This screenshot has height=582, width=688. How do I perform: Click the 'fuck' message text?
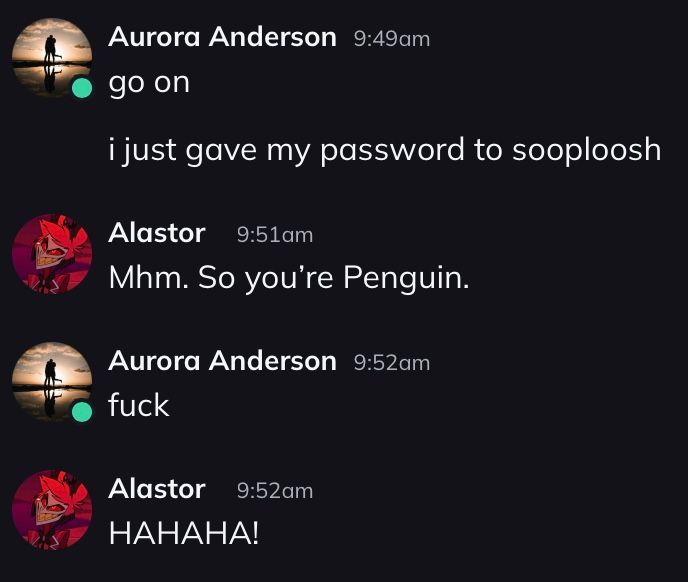pyautogui.click(x=139, y=405)
